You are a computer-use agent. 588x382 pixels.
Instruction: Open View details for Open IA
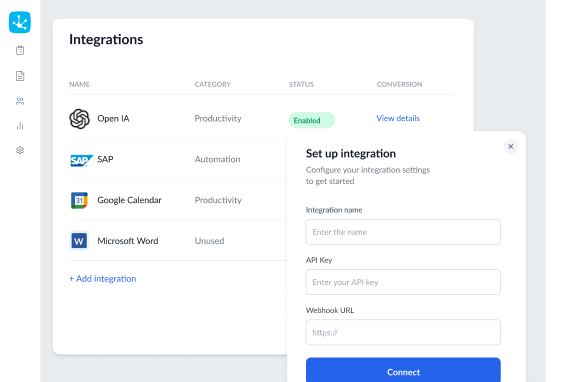(x=398, y=118)
